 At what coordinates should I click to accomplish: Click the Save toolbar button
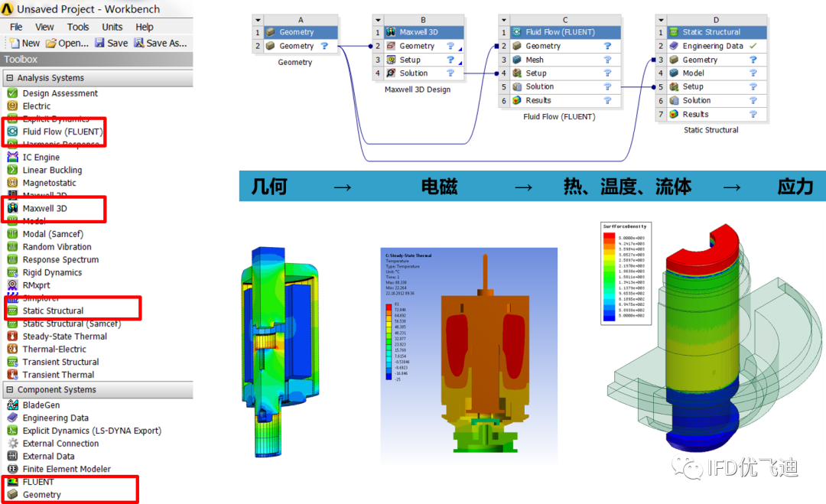(111, 43)
